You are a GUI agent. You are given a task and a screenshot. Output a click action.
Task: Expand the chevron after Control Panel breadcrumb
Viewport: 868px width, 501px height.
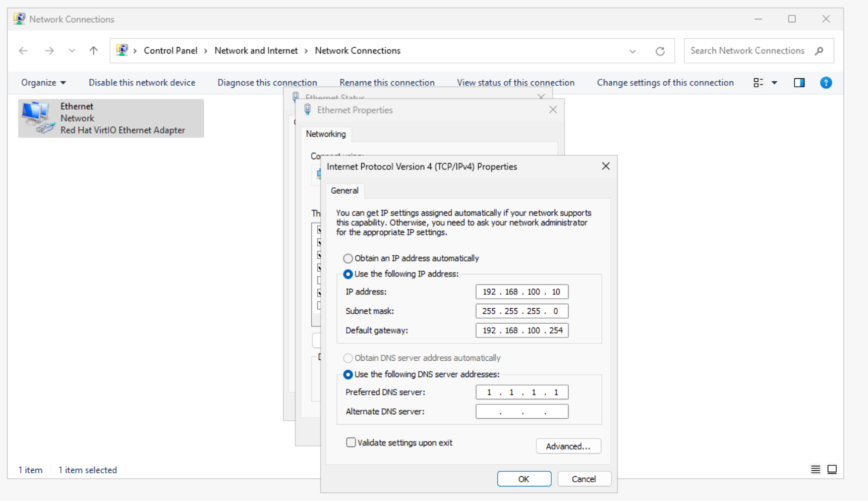coord(206,51)
